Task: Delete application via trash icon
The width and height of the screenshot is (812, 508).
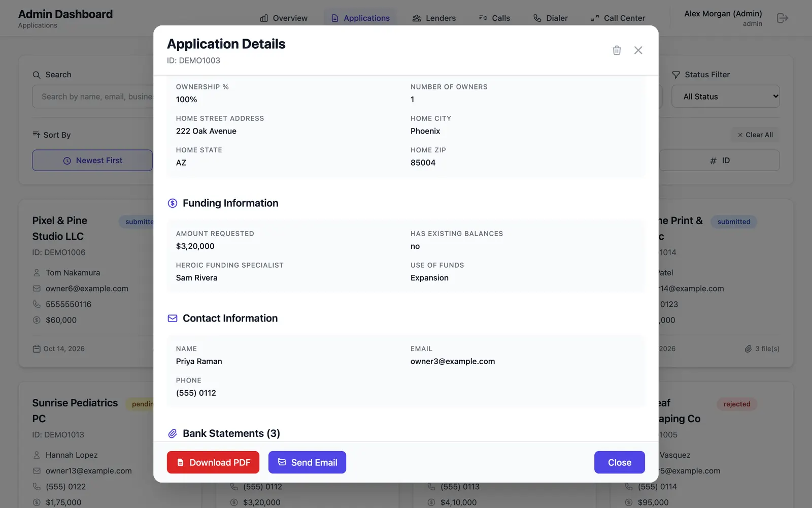Action: tap(617, 50)
